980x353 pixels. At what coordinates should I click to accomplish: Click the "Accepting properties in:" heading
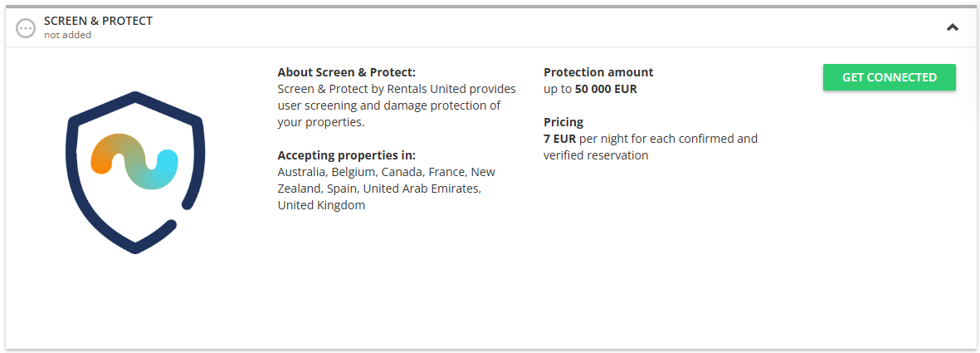click(x=346, y=155)
